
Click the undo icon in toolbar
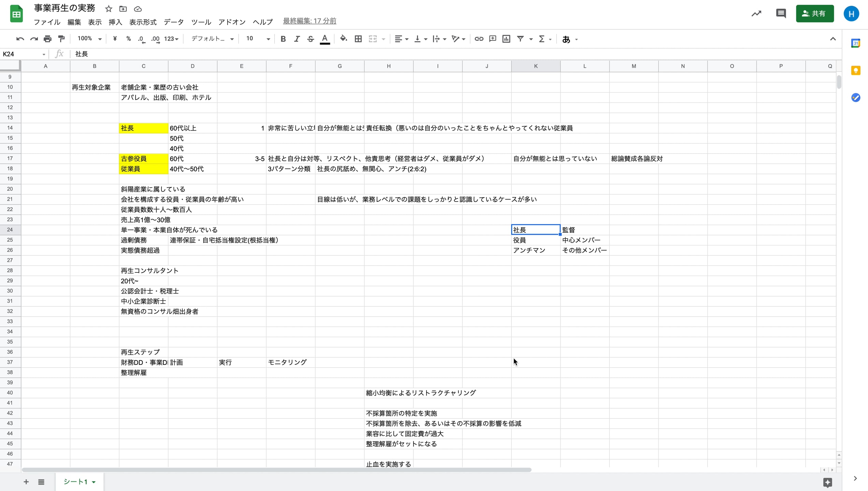tap(20, 39)
